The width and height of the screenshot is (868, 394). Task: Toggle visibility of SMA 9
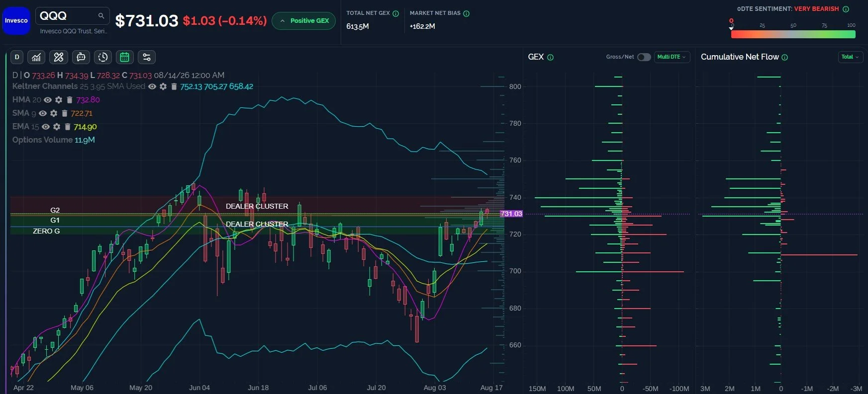pyautogui.click(x=43, y=113)
